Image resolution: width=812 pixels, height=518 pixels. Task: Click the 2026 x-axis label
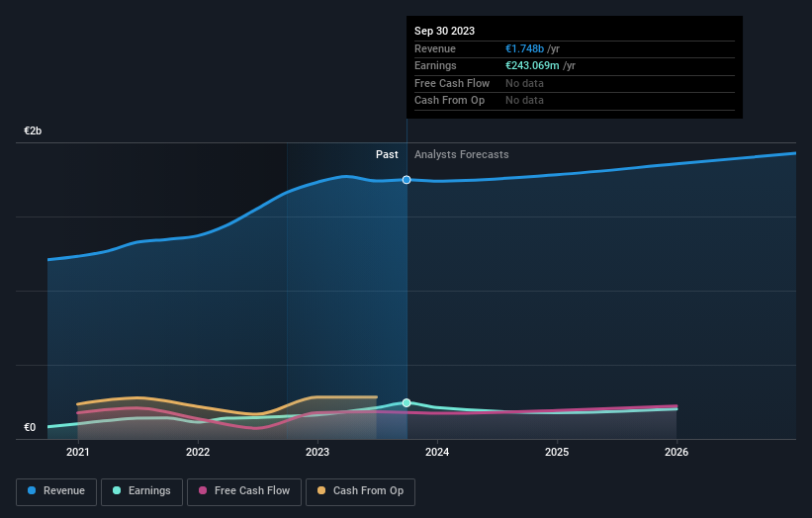[677, 452]
